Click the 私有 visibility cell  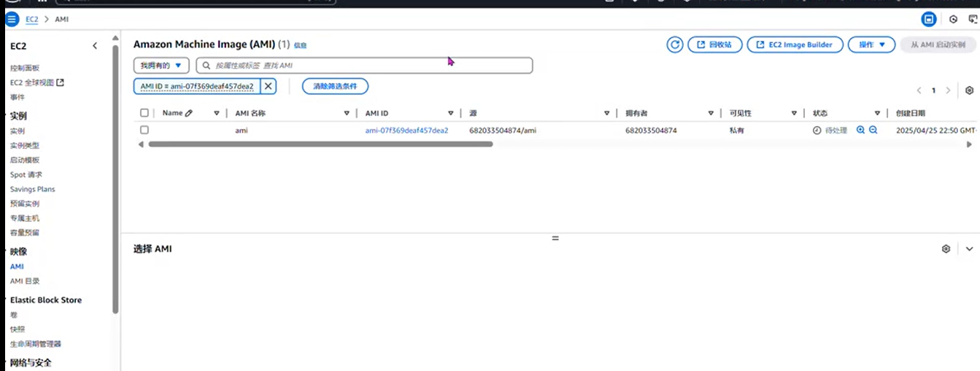click(x=736, y=130)
